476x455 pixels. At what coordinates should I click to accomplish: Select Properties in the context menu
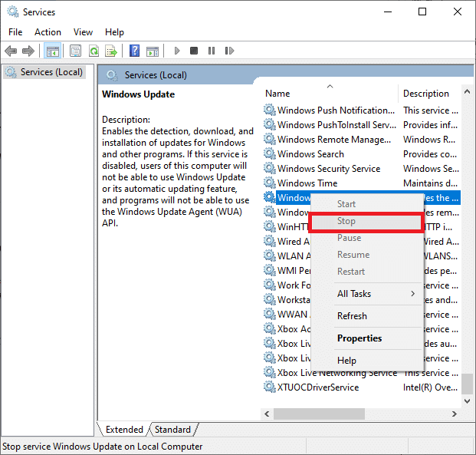pyautogui.click(x=359, y=338)
